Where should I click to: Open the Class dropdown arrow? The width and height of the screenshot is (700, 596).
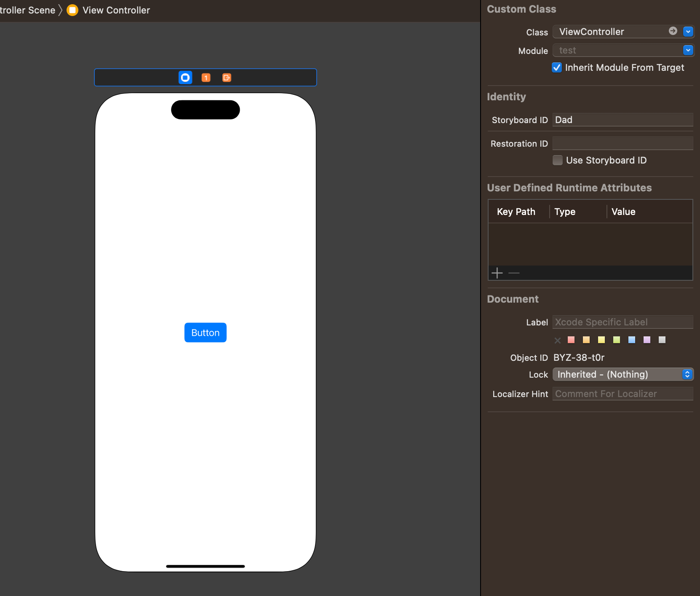tap(688, 32)
